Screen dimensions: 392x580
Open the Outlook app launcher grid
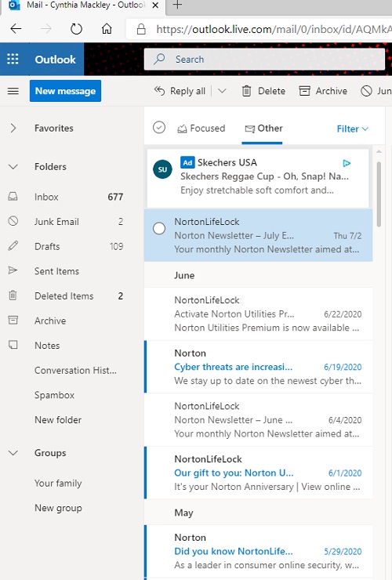click(x=13, y=60)
